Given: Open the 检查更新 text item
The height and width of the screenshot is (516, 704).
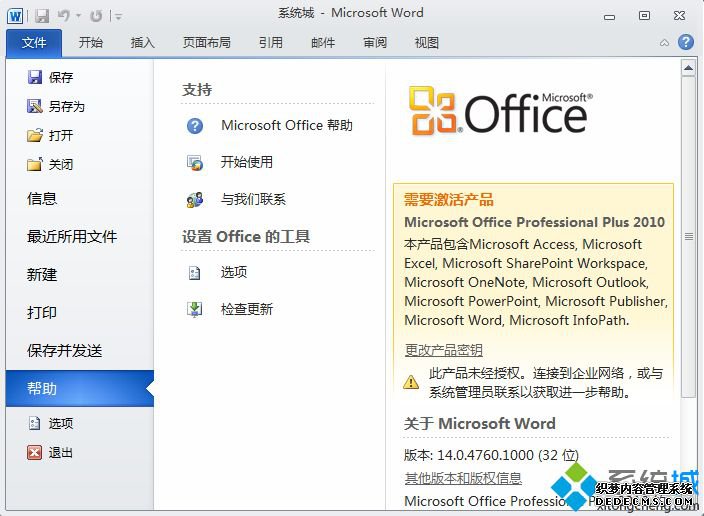Looking at the screenshot, I should coord(246,309).
